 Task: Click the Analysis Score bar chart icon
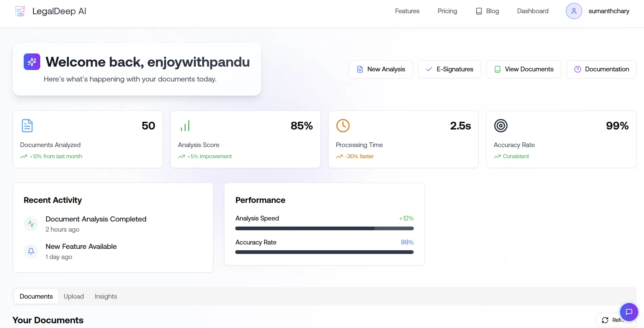point(185,126)
